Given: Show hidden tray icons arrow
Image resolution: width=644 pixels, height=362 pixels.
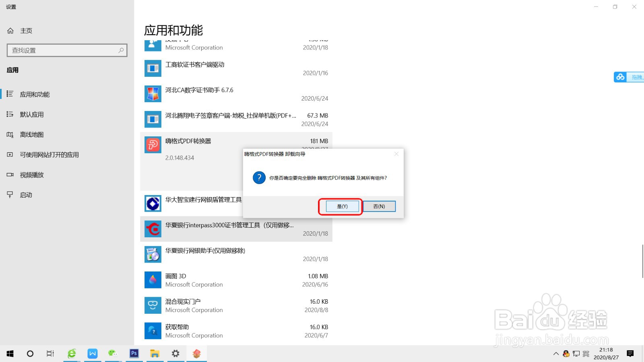Looking at the screenshot, I should (556, 354).
